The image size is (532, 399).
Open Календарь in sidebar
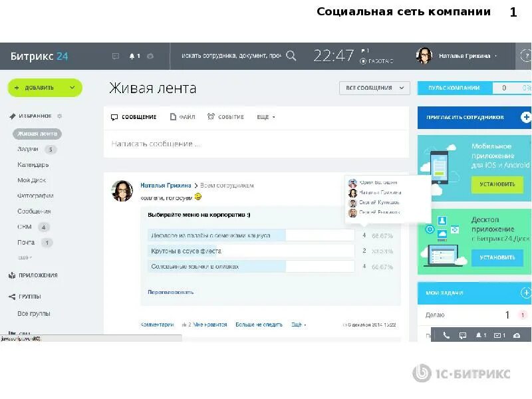click(x=33, y=165)
